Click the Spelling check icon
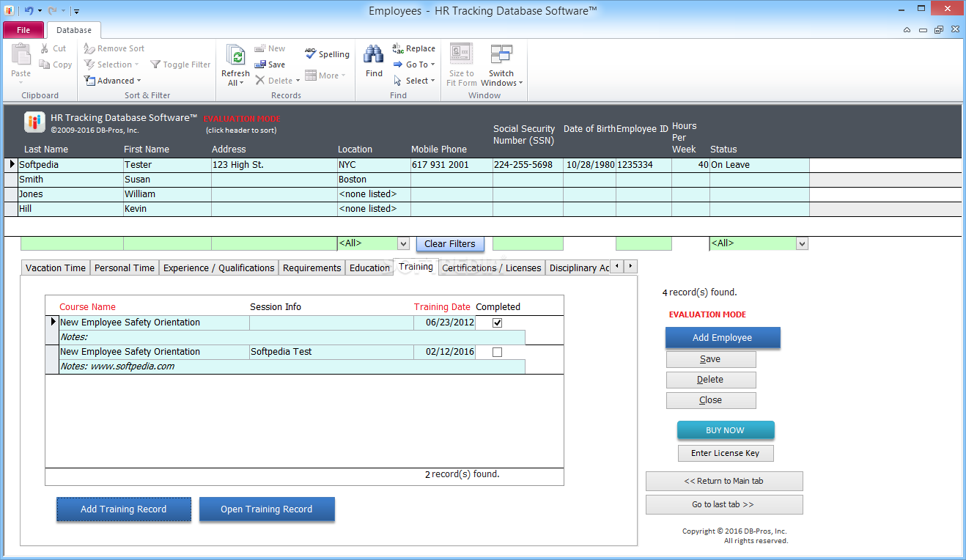Screen dimensions: 966x560 310,53
